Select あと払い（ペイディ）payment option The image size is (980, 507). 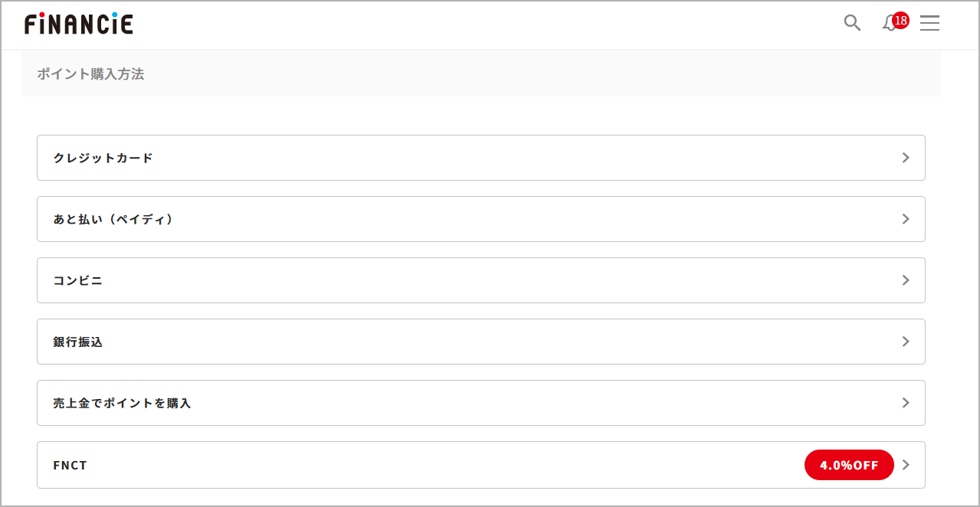tap(480, 219)
